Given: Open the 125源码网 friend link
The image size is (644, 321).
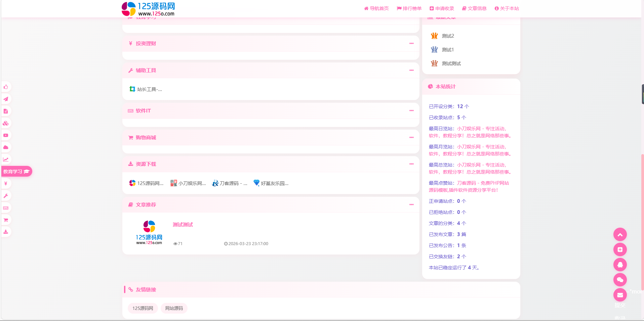Looking at the screenshot, I should [x=143, y=308].
